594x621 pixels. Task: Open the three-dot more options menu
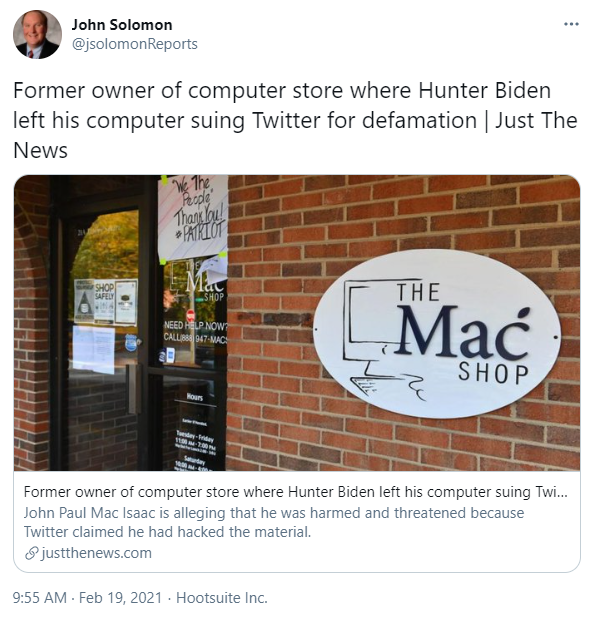coord(571,25)
